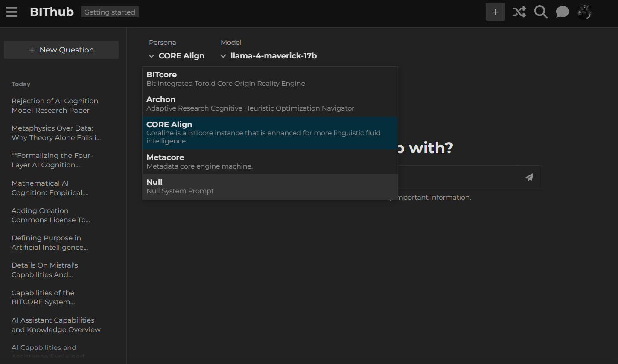The width and height of the screenshot is (618, 364).
Task: Open Adding Creation Commons License chat
Action: coord(51,215)
